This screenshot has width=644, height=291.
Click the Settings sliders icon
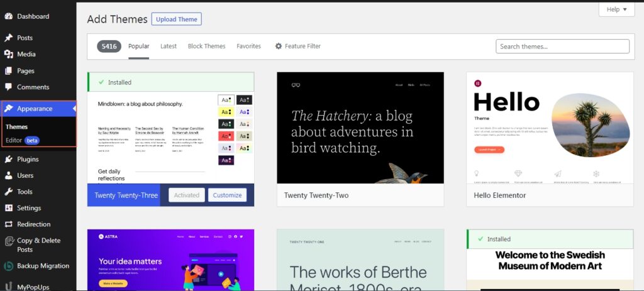point(9,208)
